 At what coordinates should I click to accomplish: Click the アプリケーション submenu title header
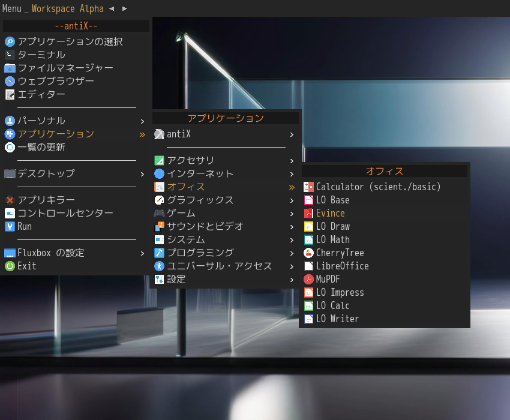coord(226,118)
